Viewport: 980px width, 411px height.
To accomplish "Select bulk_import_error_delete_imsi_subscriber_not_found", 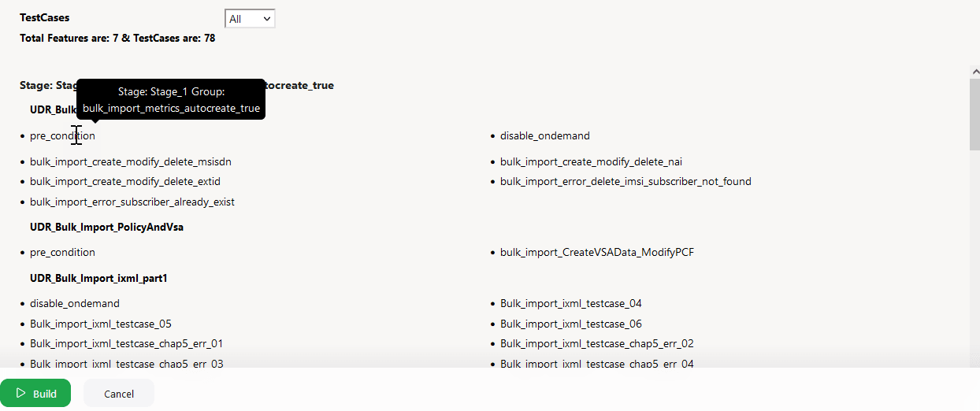I will [625, 181].
